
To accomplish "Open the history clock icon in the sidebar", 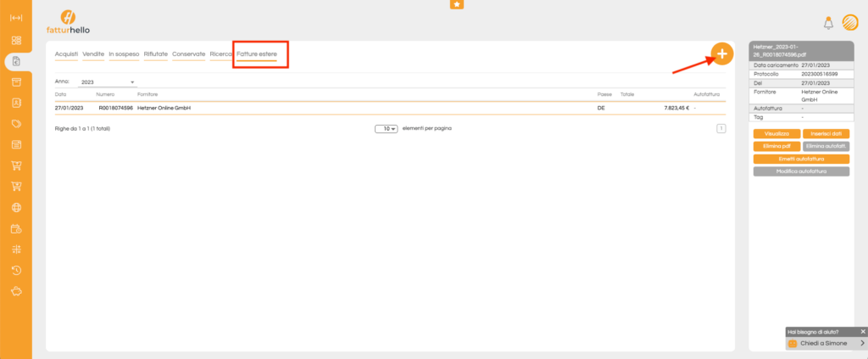I will point(16,270).
